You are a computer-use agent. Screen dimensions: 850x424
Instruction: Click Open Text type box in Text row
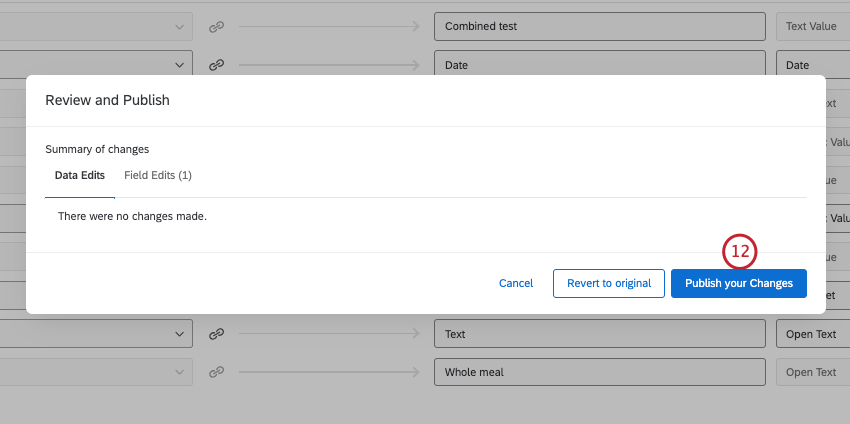(811, 334)
